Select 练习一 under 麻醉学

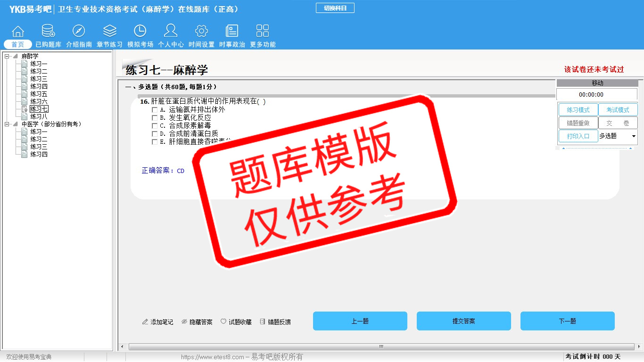tap(39, 64)
